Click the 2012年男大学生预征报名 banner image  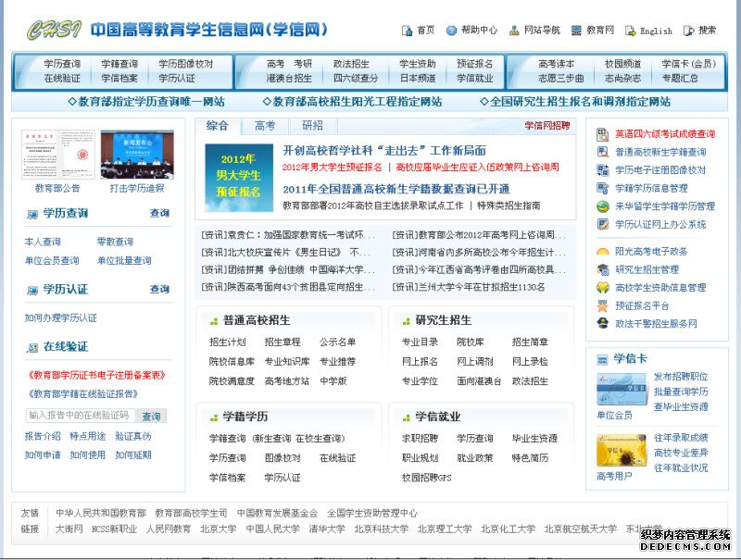tap(239, 178)
